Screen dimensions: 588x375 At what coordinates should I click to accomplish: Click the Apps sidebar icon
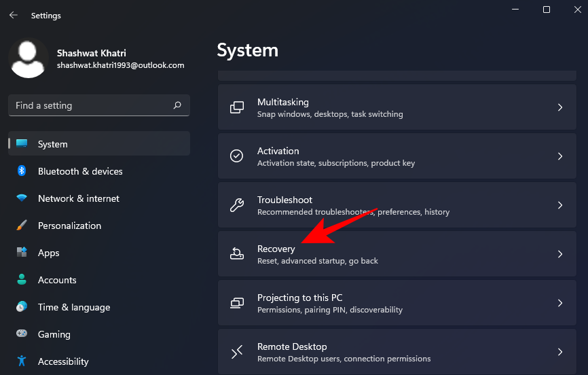22,253
